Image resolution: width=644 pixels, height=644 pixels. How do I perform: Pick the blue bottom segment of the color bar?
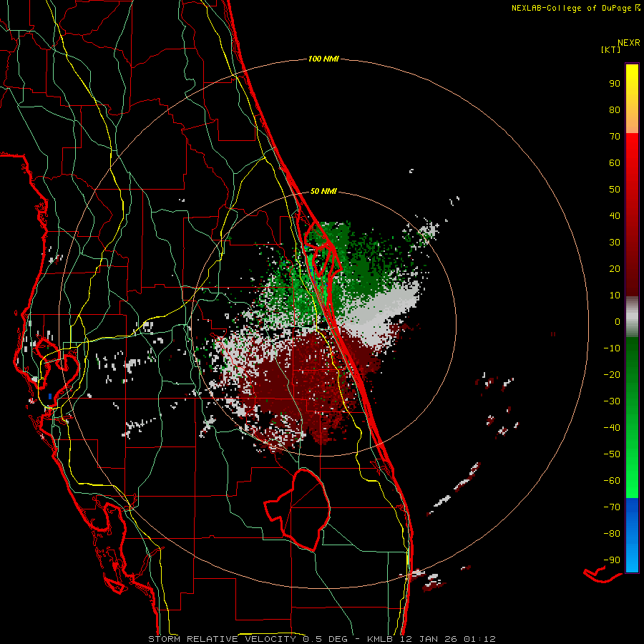click(x=632, y=535)
